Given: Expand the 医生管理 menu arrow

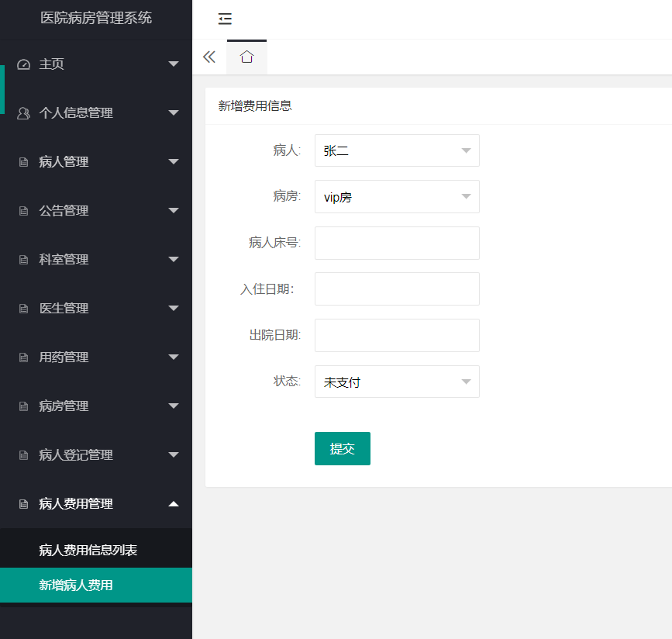Looking at the screenshot, I should [174, 309].
